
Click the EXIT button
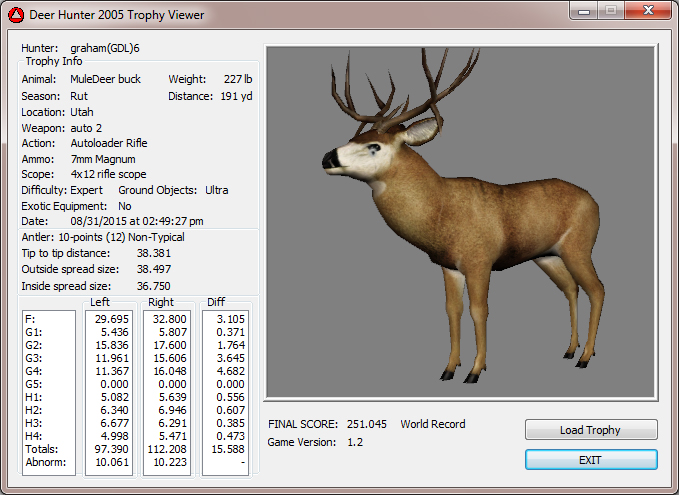[x=591, y=459]
